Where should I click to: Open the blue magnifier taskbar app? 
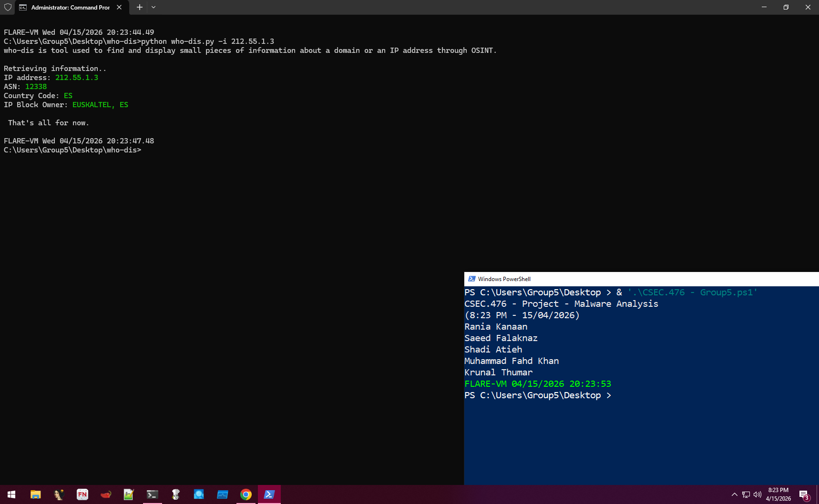(199, 494)
